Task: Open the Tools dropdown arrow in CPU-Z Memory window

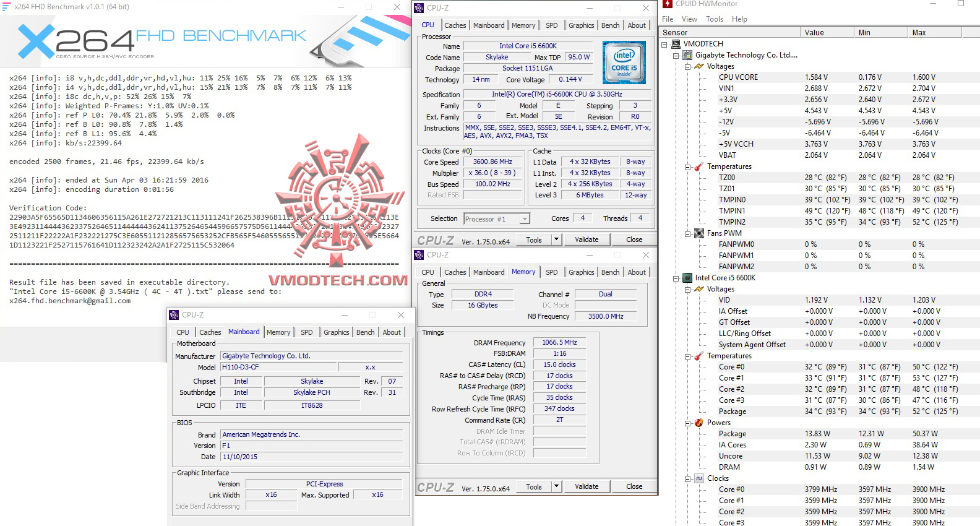Action: pyautogui.click(x=556, y=486)
